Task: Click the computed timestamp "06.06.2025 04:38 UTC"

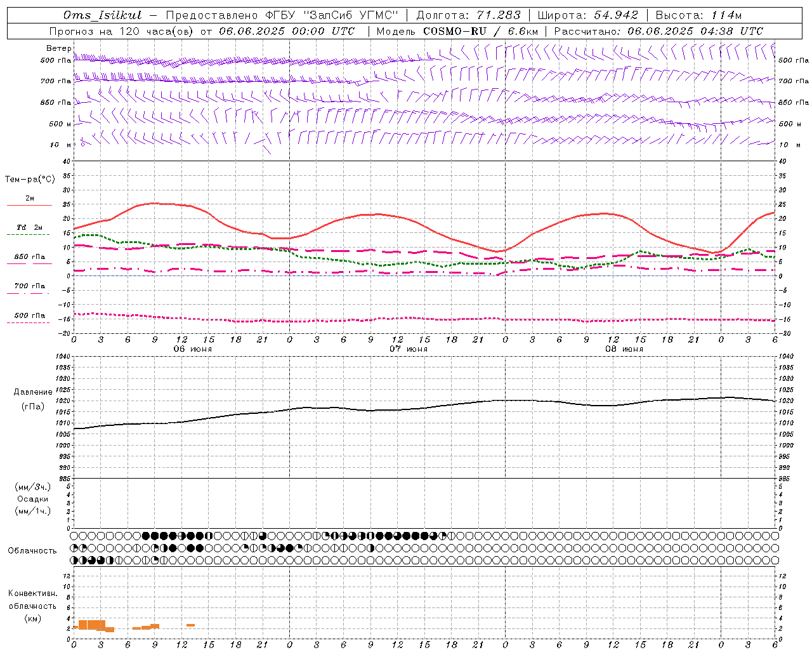Action: (695, 31)
